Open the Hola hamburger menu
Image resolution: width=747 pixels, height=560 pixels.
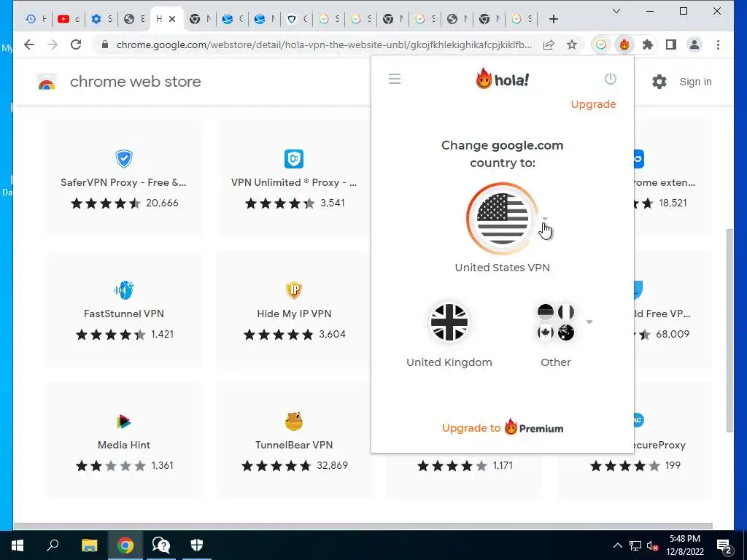(x=395, y=79)
